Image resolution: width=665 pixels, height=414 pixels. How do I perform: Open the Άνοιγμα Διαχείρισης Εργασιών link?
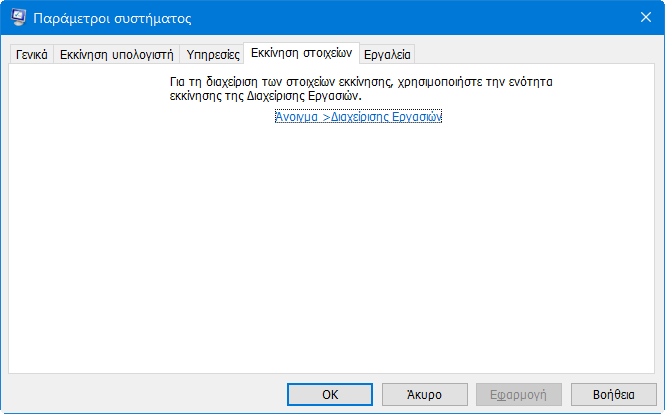(x=358, y=116)
